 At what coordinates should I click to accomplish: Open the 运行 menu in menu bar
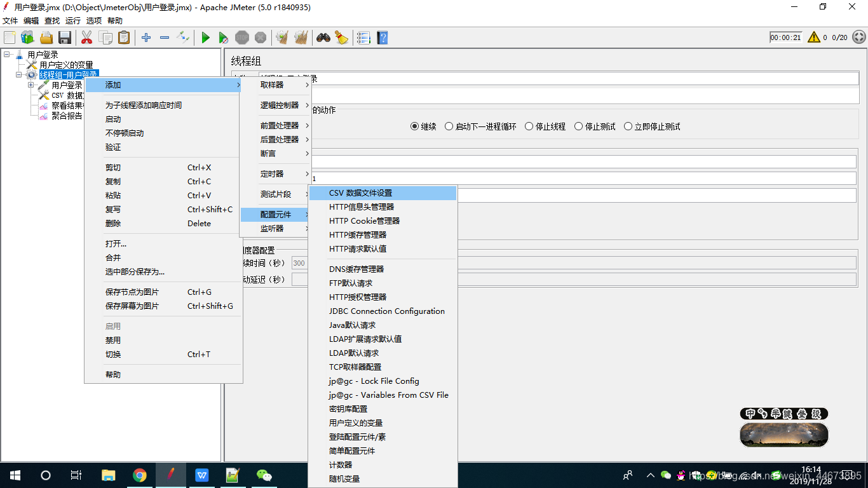[x=73, y=20]
